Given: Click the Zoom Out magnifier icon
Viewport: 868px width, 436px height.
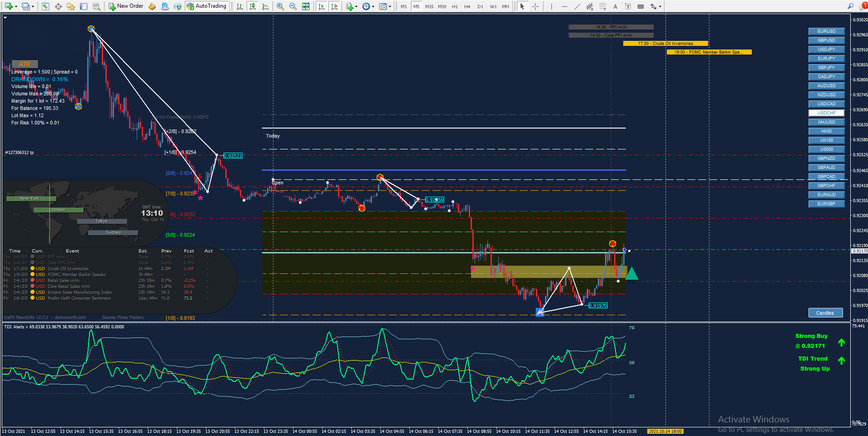Looking at the screenshot, I should [293, 6].
